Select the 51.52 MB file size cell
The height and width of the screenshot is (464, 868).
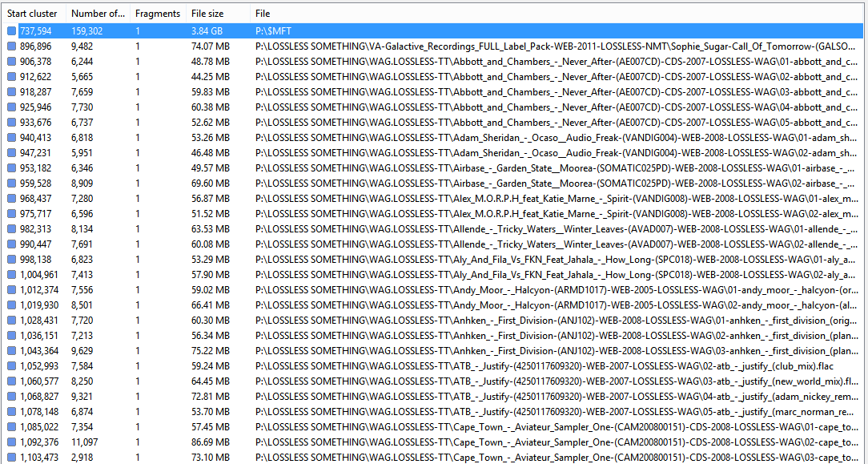tap(210, 212)
